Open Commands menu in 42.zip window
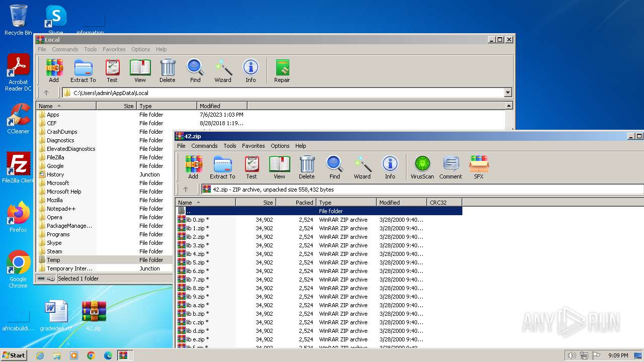The width and height of the screenshot is (644, 362). point(204,146)
